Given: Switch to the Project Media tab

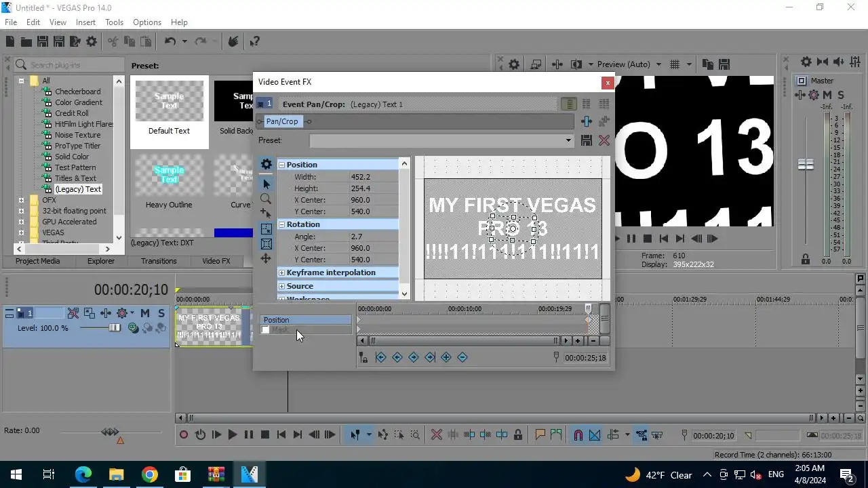Looking at the screenshot, I should [38, 261].
